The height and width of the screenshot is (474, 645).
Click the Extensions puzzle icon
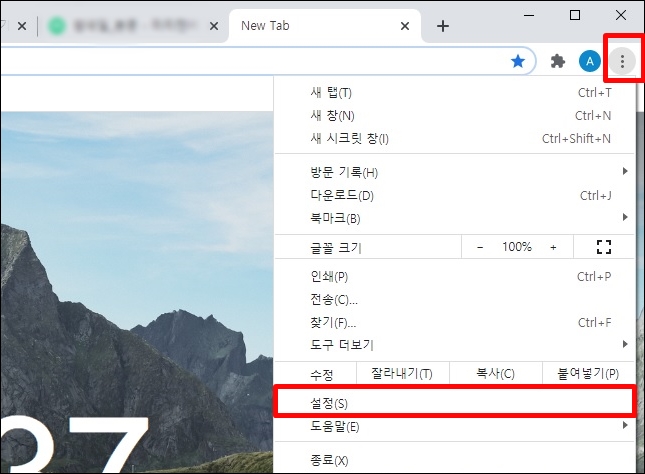tap(557, 61)
